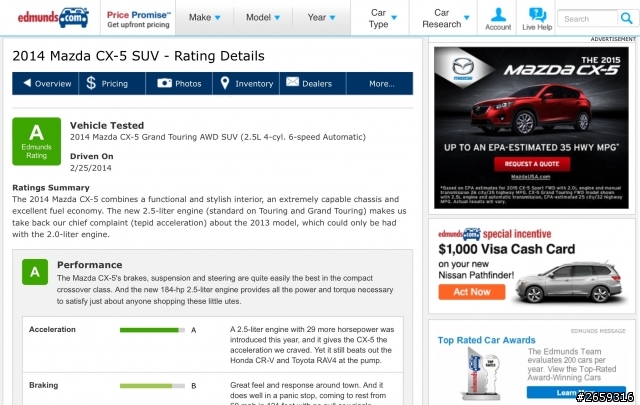Click the map pin Inventory icon

(x=224, y=83)
